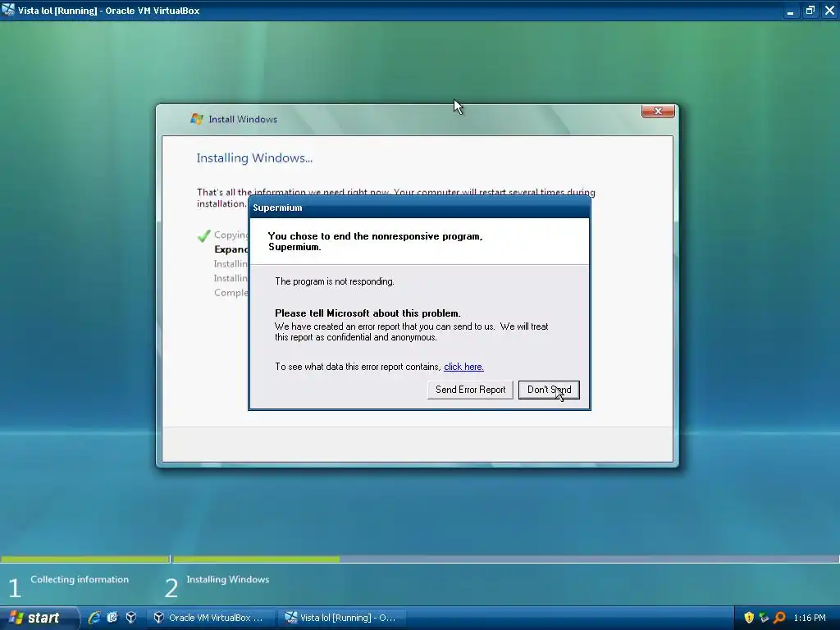Image resolution: width=840 pixels, height=630 pixels.
Task: Click the VirtualBox title bar icon
Action: [x=8, y=10]
